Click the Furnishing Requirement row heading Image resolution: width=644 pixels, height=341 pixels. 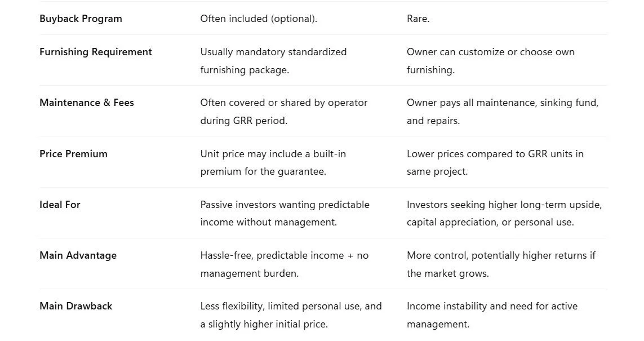96,52
